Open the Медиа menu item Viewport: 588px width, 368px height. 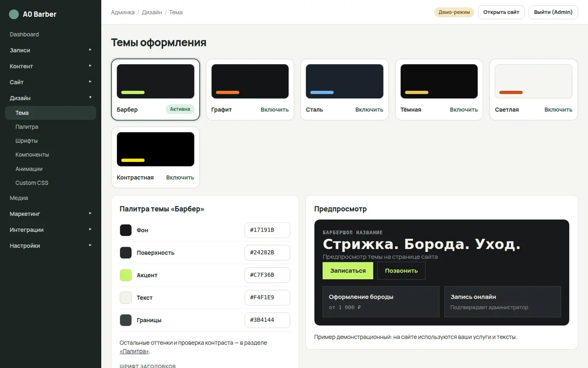click(50, 198)
